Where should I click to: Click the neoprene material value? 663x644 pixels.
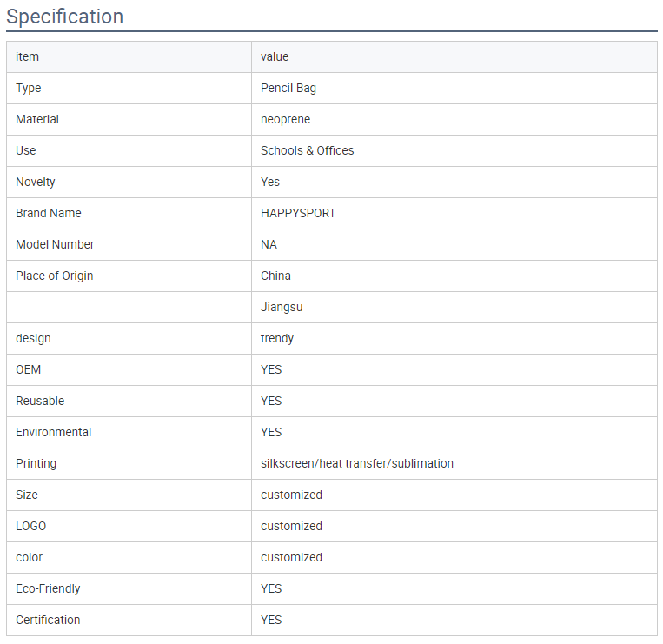point(285,119)
